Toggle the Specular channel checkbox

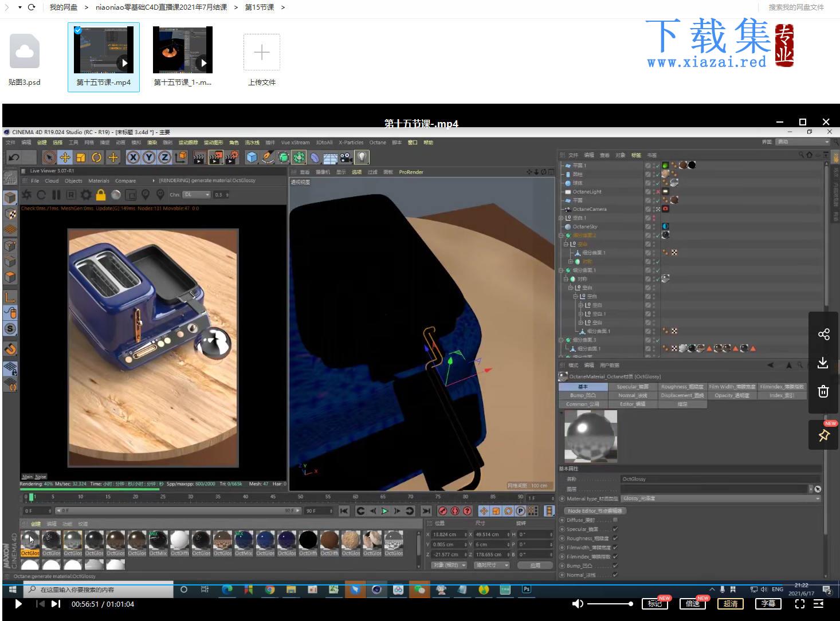pos(615,529)
